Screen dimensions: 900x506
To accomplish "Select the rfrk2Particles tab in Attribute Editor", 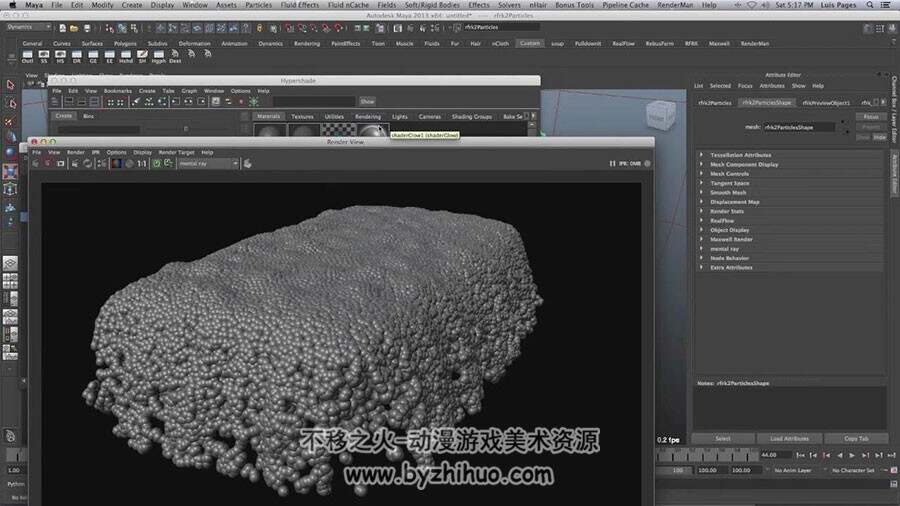I will [715, 103].
